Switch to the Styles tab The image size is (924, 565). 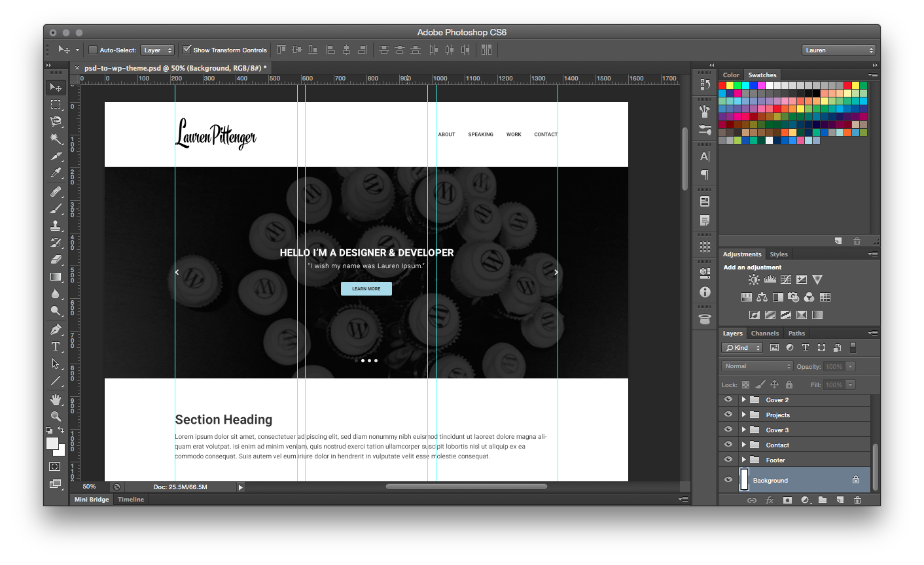coord(779,254)
